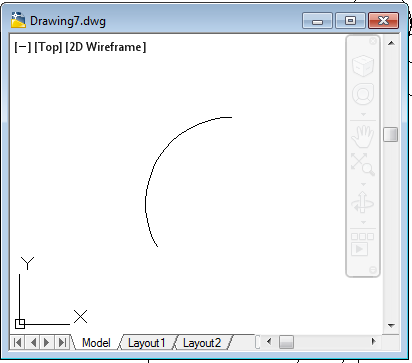Jump to the first layout tab arrow

18,342
